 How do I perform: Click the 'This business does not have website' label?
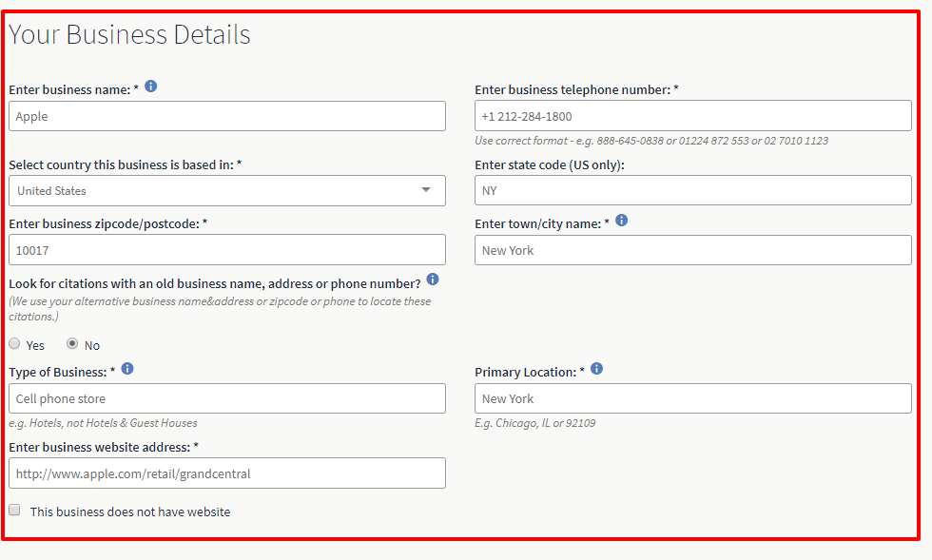pos(130,512)
